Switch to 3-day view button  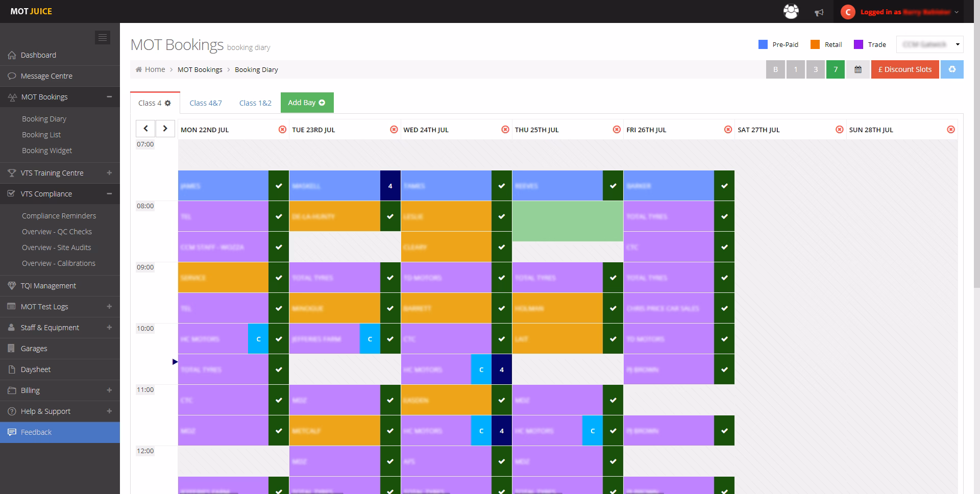[x=816, y=69]
